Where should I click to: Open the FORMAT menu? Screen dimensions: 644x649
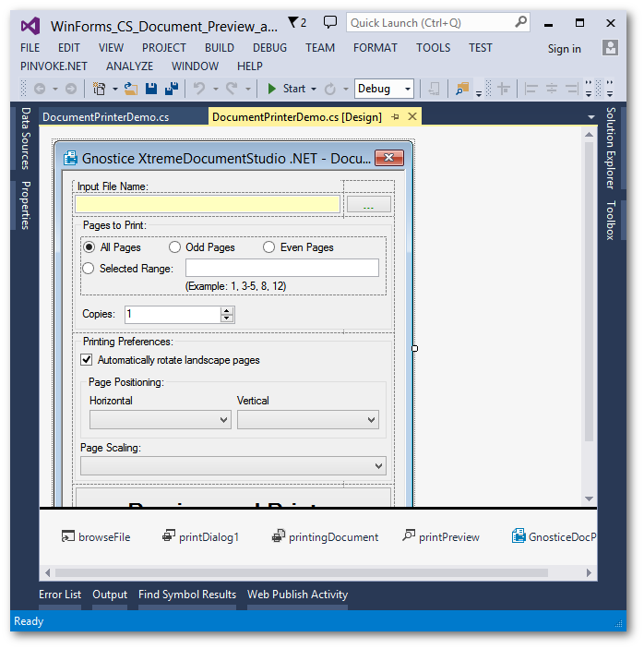coord(376,48)
